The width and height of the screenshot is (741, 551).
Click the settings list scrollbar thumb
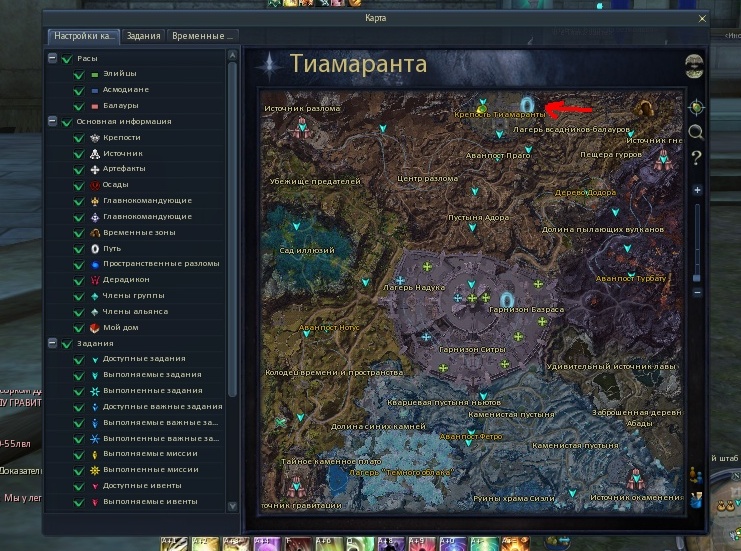(232, 229)
